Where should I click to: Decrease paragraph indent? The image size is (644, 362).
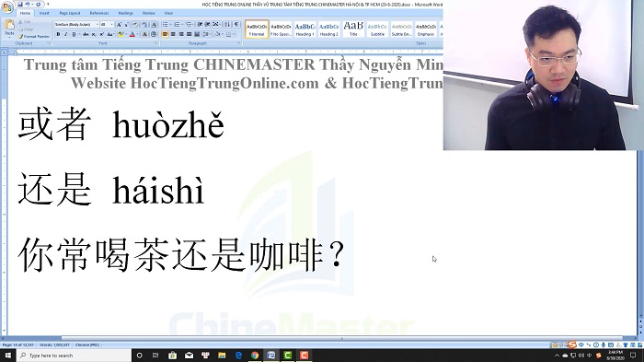[x=200, y=24]
